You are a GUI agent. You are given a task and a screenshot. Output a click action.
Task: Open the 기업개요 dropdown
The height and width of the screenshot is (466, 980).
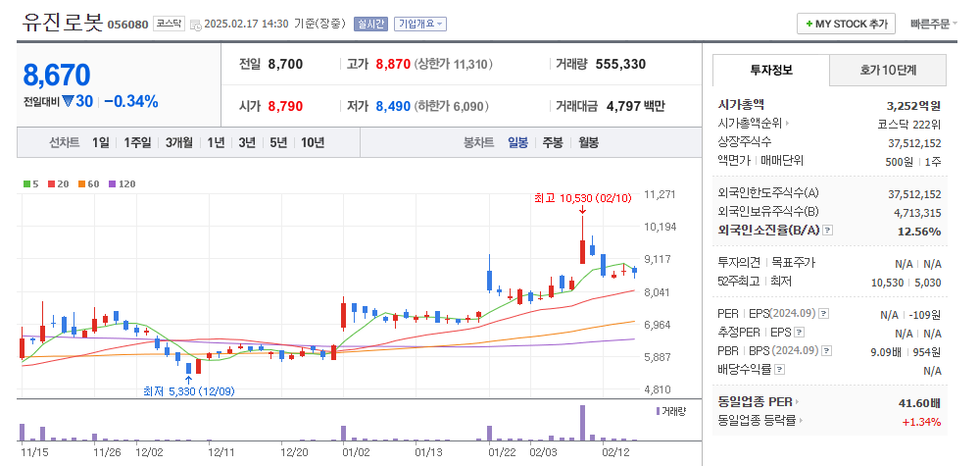421,24
